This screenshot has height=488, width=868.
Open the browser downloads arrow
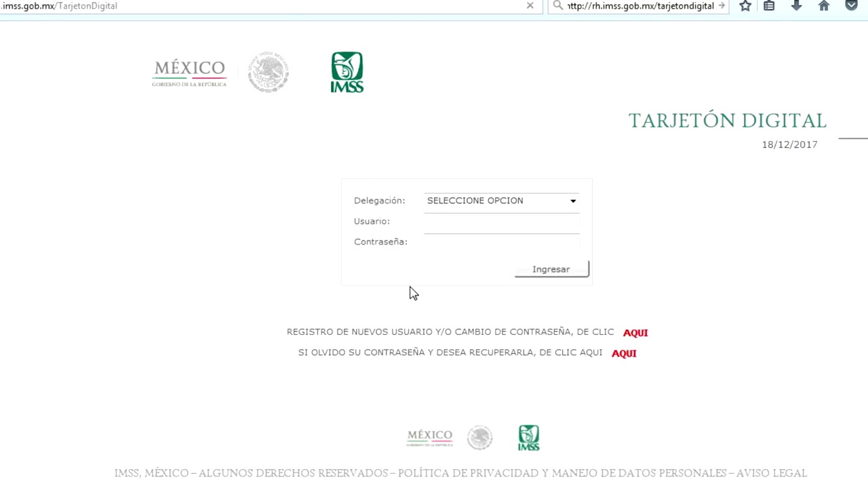click(797, 5)
